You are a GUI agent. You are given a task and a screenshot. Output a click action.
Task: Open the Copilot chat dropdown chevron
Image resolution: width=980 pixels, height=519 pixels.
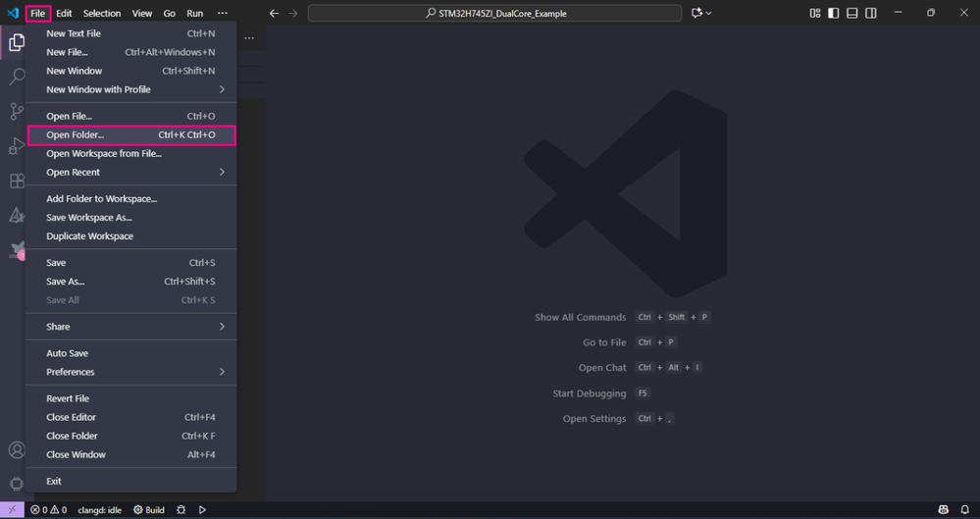pos(708,13)
